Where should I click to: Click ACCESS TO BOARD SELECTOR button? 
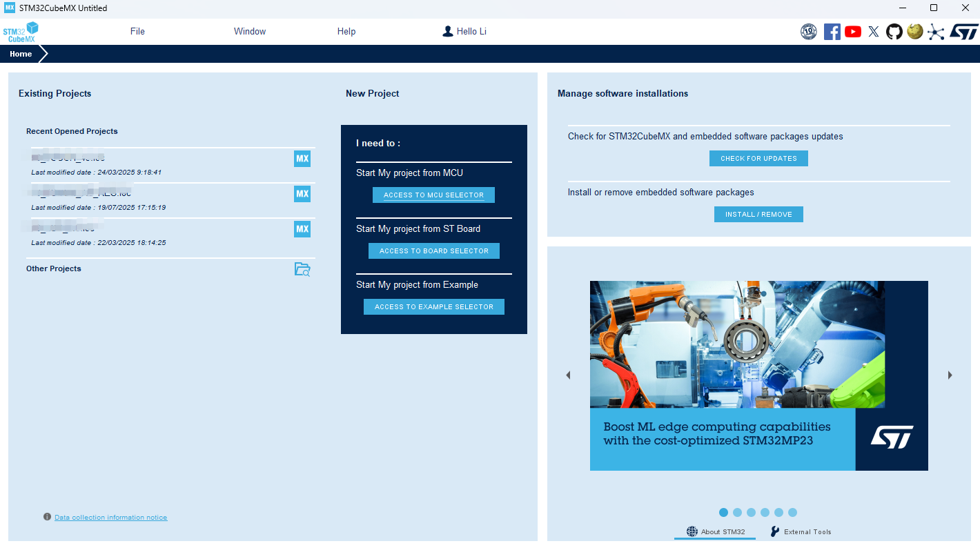[x=434, y=251]
